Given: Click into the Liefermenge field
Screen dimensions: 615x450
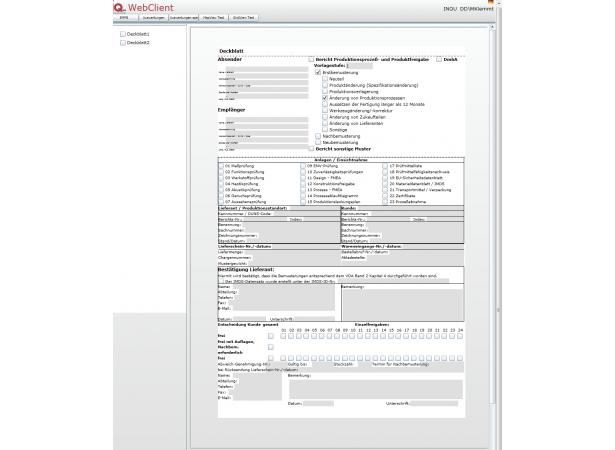Looking at the screenshot, I should click(291, 252).
